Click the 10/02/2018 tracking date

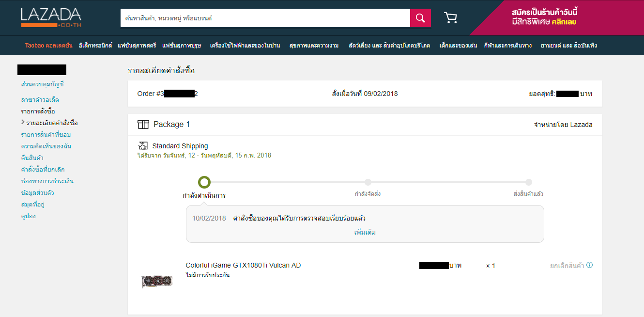coord(209,218)
